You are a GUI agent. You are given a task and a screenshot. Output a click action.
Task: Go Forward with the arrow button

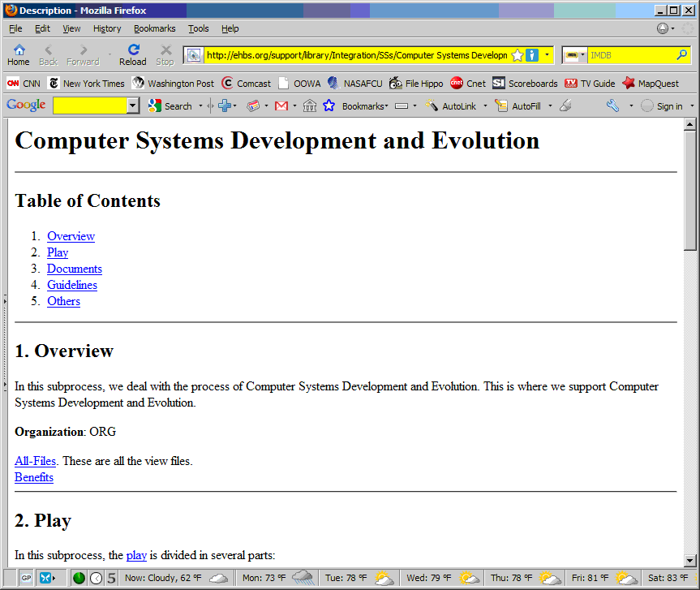pos(83,55)
